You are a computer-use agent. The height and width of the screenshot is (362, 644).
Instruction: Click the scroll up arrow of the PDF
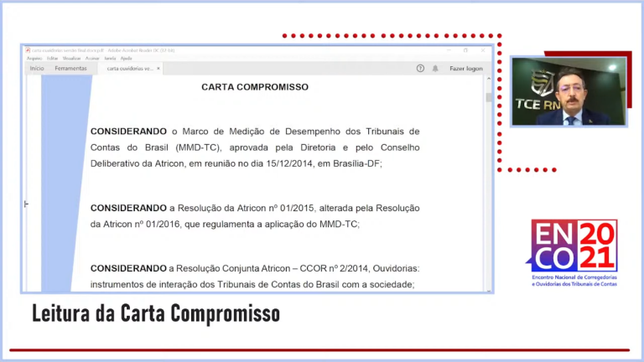point(489,79)
